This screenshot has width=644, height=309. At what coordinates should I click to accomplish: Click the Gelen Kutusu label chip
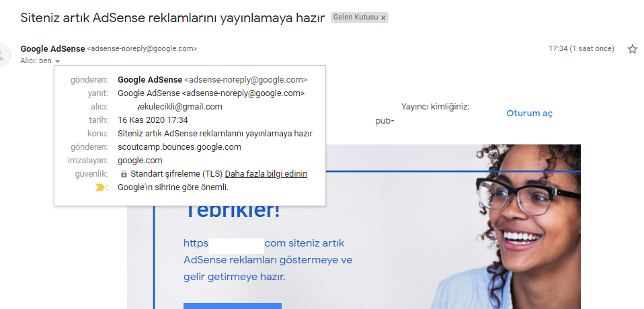(x=360, y=17)
